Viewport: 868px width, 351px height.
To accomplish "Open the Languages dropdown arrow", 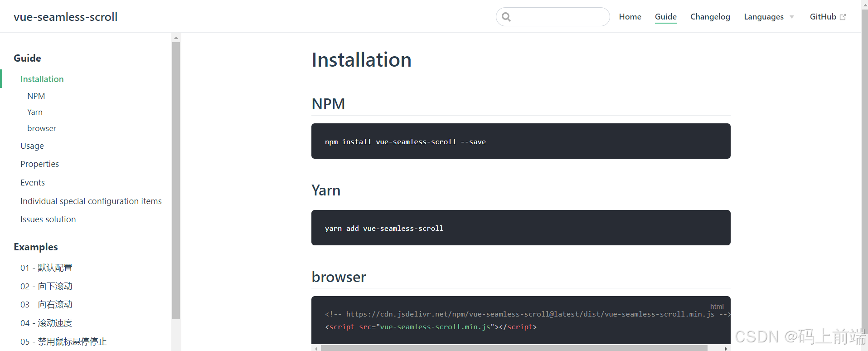I will pyautogui.click(x=792, y=17).
